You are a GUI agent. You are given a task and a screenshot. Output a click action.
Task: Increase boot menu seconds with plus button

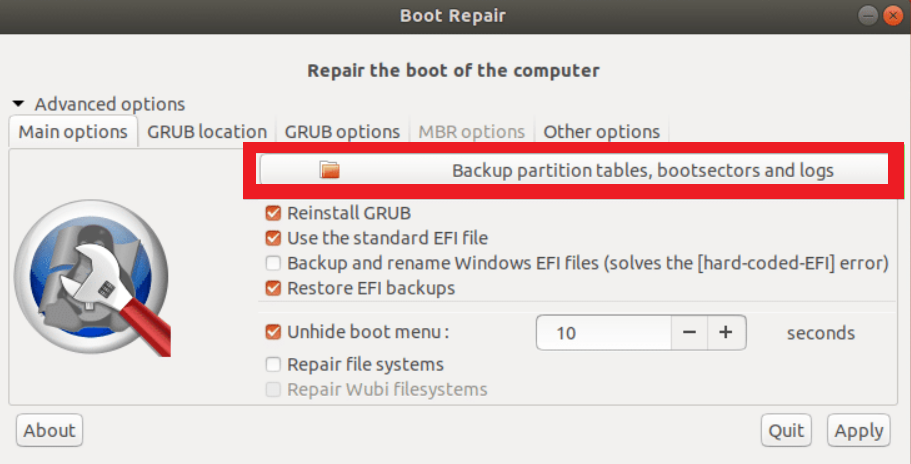click(726, 333)
